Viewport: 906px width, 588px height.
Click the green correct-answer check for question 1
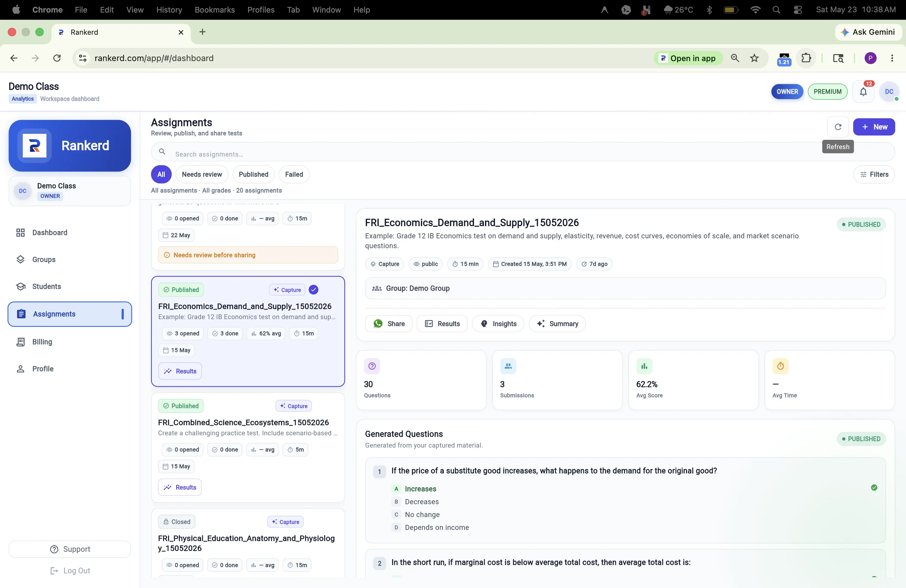[874, 488]
